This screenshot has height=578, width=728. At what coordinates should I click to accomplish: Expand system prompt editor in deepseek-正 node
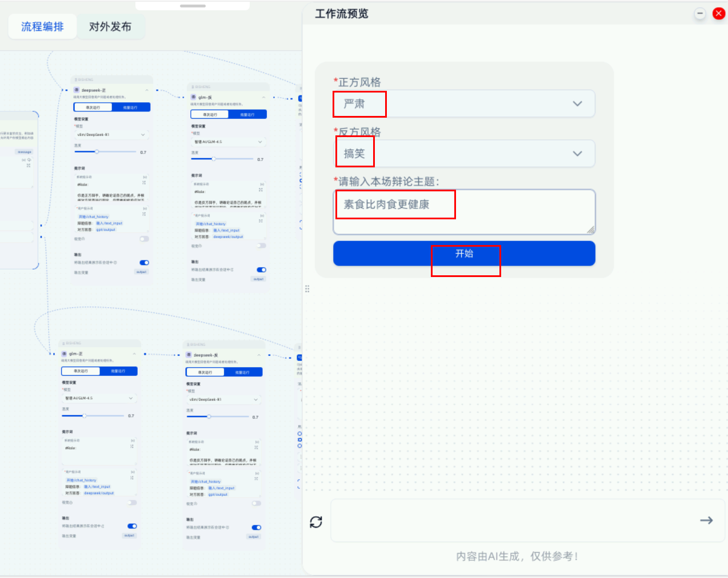click(144, 183)
